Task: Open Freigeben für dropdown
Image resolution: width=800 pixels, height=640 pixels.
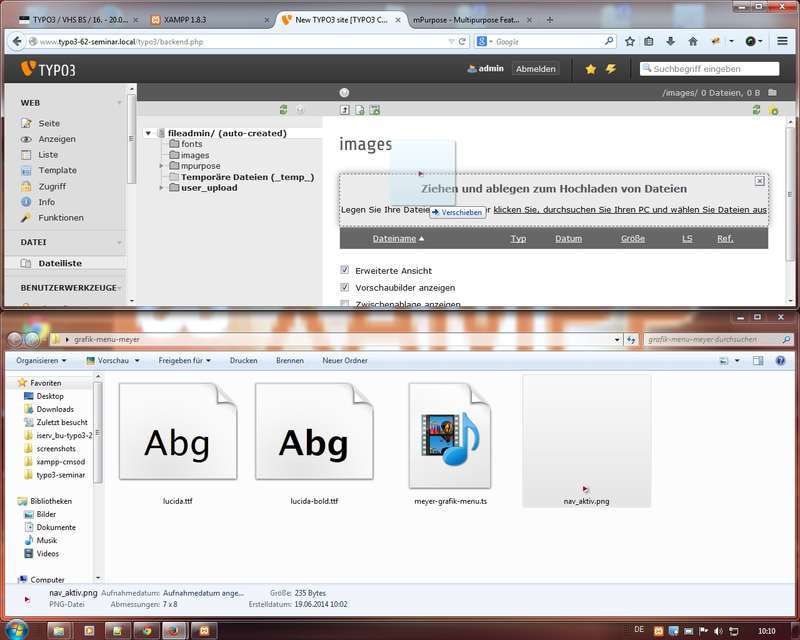Action: point(184,360)
